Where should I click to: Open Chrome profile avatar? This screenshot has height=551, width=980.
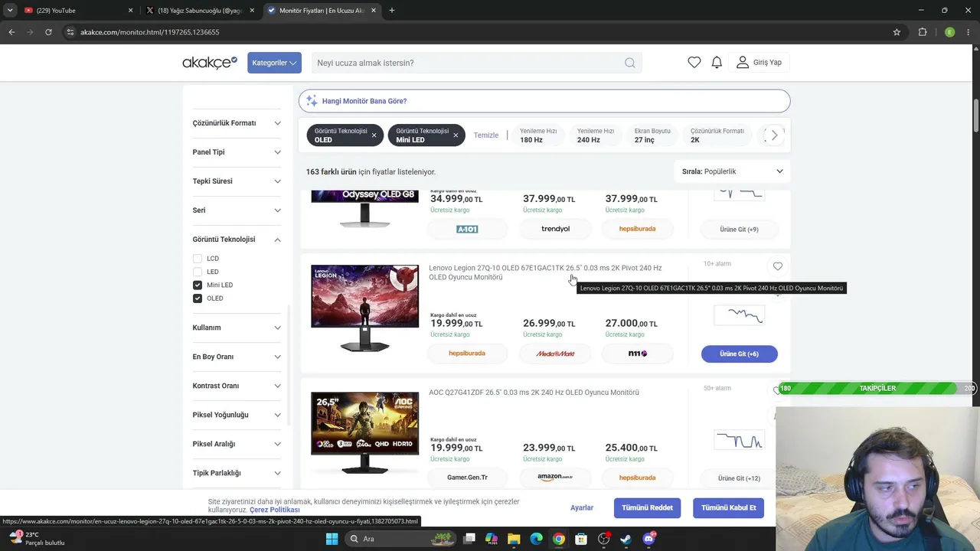[x=950, y=32]
